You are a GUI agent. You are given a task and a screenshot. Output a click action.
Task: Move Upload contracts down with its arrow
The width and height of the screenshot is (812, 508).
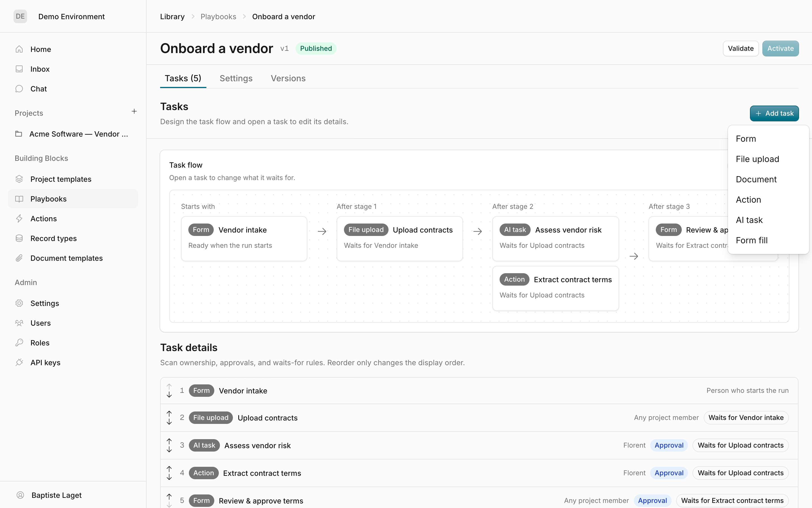tap(169, 422)
